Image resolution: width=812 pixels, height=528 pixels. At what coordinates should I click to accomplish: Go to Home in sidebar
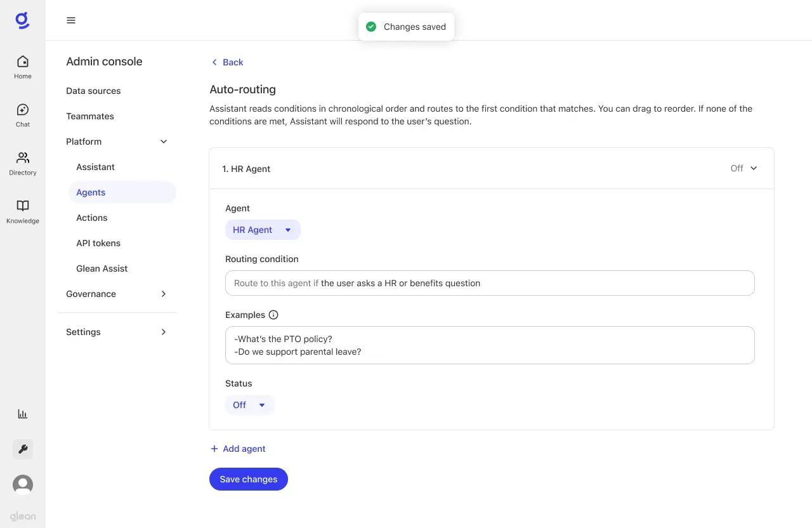coord(23,67)
